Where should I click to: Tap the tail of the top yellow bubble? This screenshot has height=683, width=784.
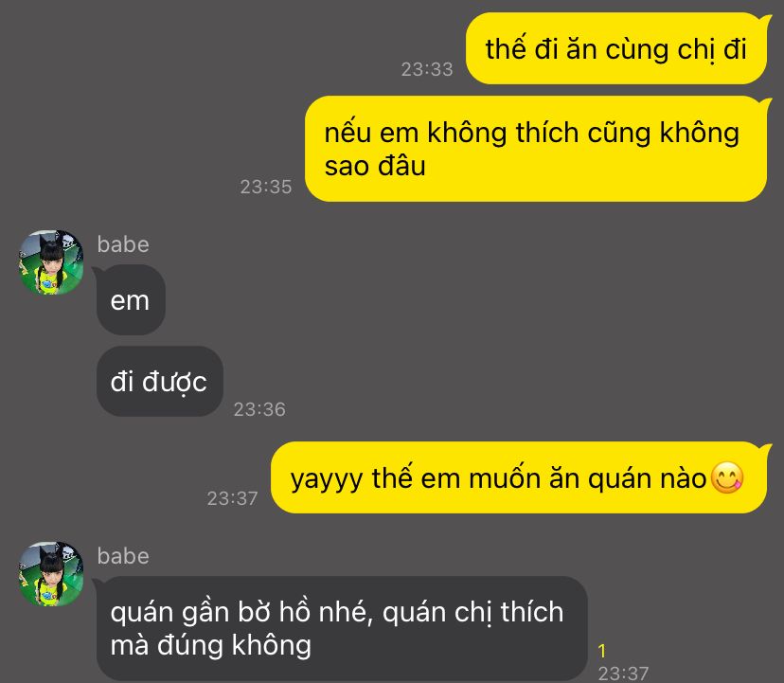pyautogui.click(x=764, y=21)
